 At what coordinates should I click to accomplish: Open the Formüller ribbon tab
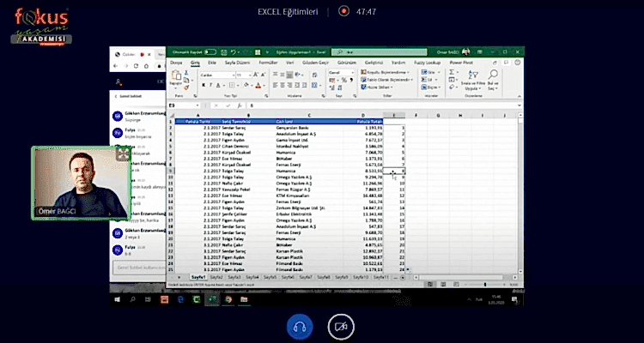coord(268,63)
